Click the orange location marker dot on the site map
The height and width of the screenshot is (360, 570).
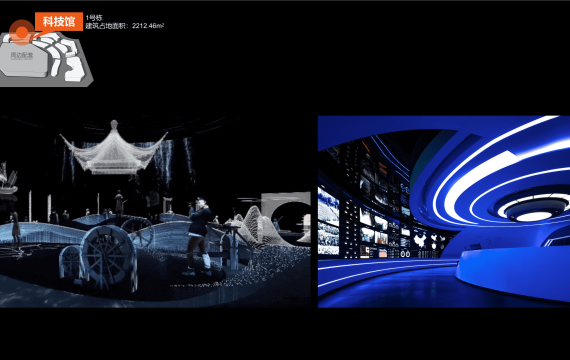click(x=22, y=32)
